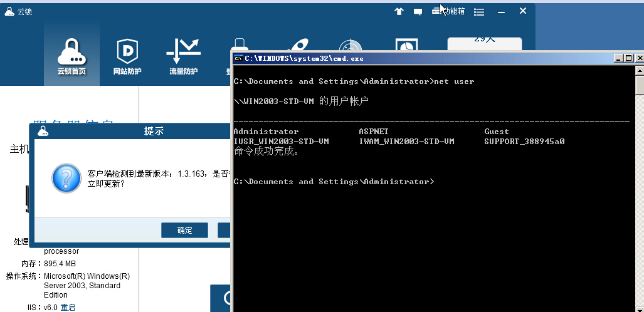The width and height of the screenshot is (644, 312).
Task: Click the cmd.exe window system icon
Action: pyautogui.click(x=238, y=58)
